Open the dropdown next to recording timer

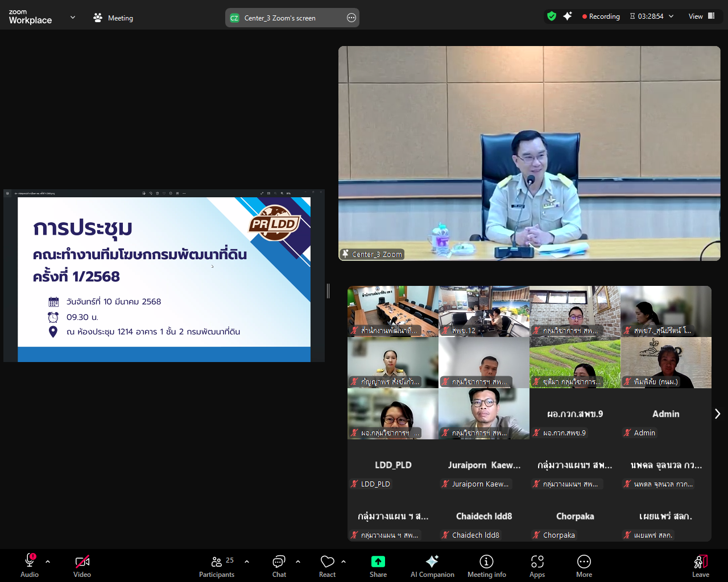click(x=671, y=16)
